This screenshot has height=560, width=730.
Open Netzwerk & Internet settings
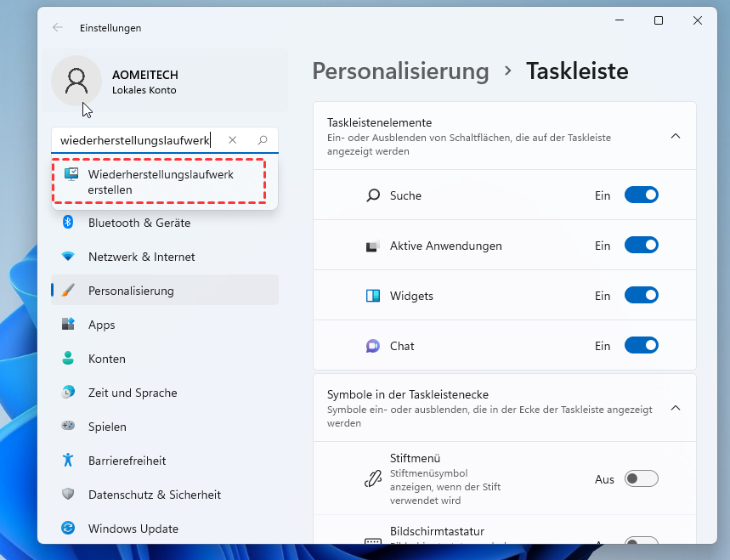[x=141, y=257]
